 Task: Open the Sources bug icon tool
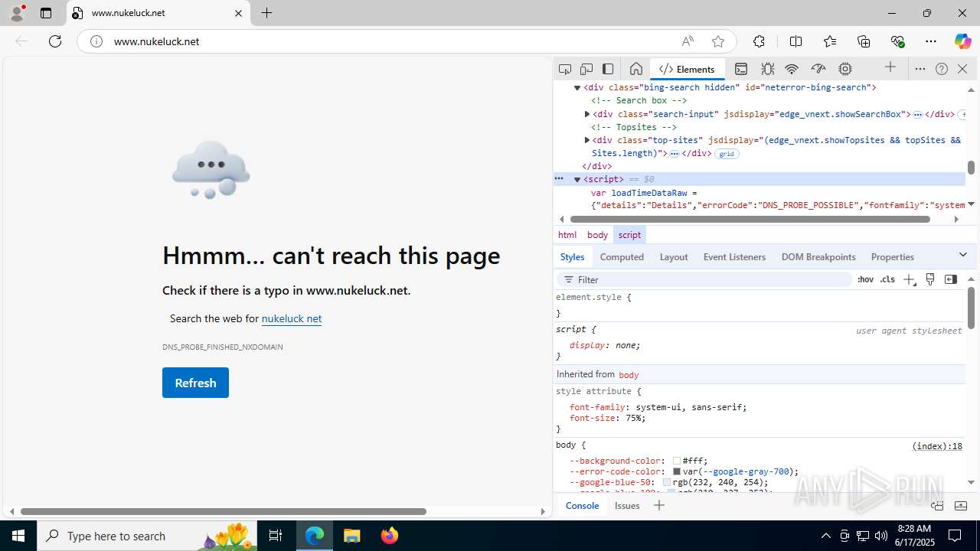(x=767, y=69)
